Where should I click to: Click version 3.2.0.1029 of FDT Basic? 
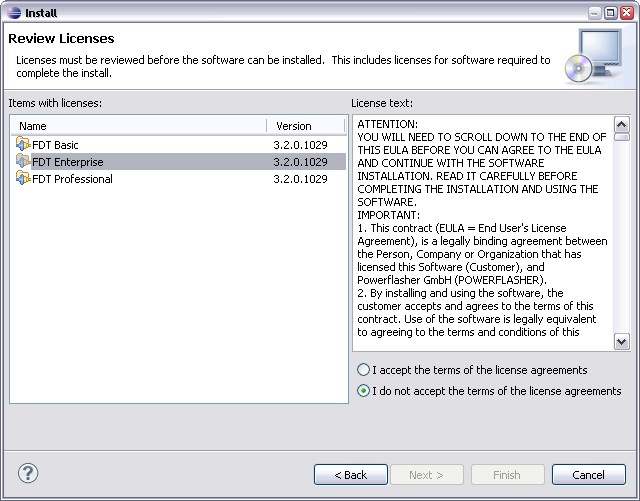300,145
